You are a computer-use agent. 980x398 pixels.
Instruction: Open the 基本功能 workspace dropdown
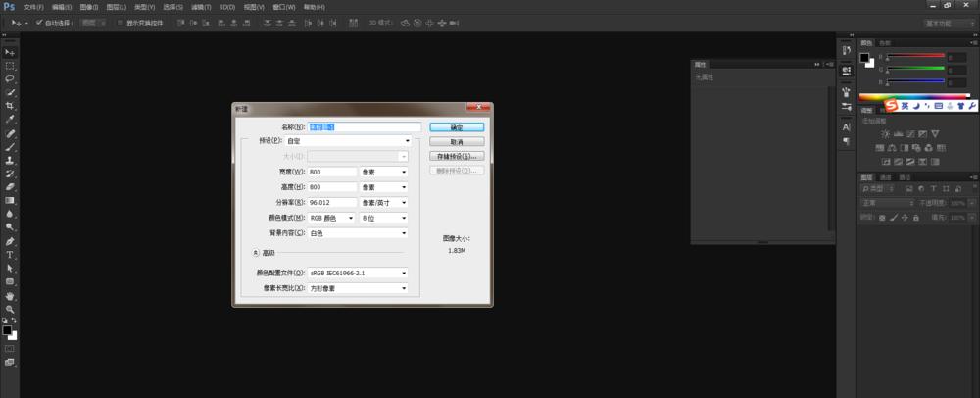(x=949, y=24)
